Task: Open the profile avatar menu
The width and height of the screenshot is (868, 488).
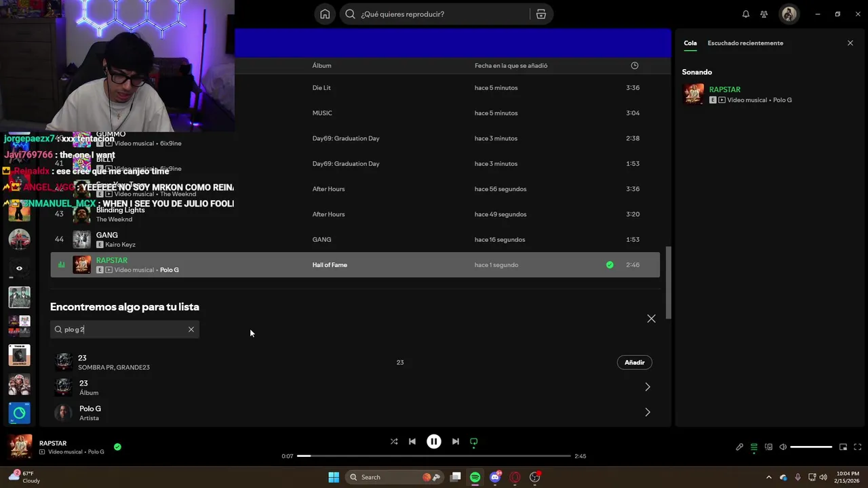Action: (x=789, y=14)
